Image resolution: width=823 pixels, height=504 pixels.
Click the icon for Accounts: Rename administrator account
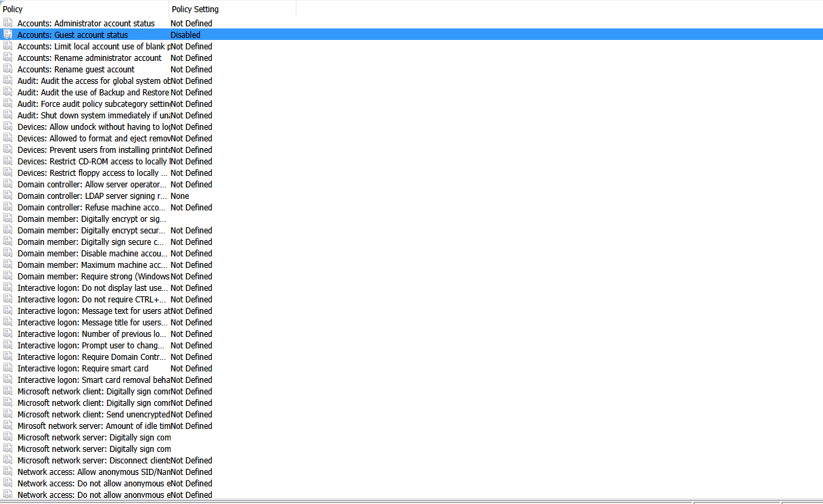(x=7, y=58)
